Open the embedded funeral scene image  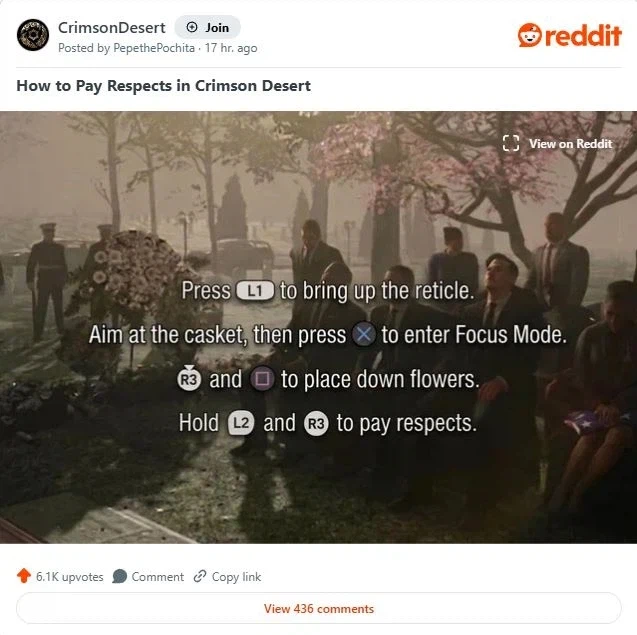[318, 327]
